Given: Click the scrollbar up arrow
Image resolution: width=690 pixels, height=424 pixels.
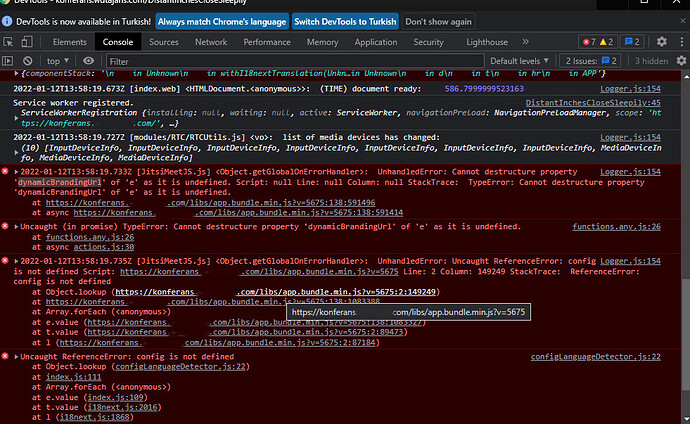Looking at the screenshot, I should click(686, 77).
